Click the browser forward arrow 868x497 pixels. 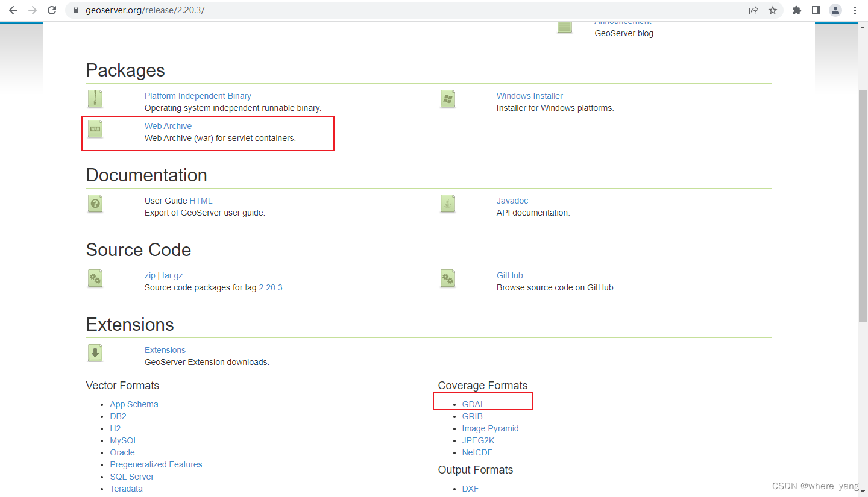(33, 10)
